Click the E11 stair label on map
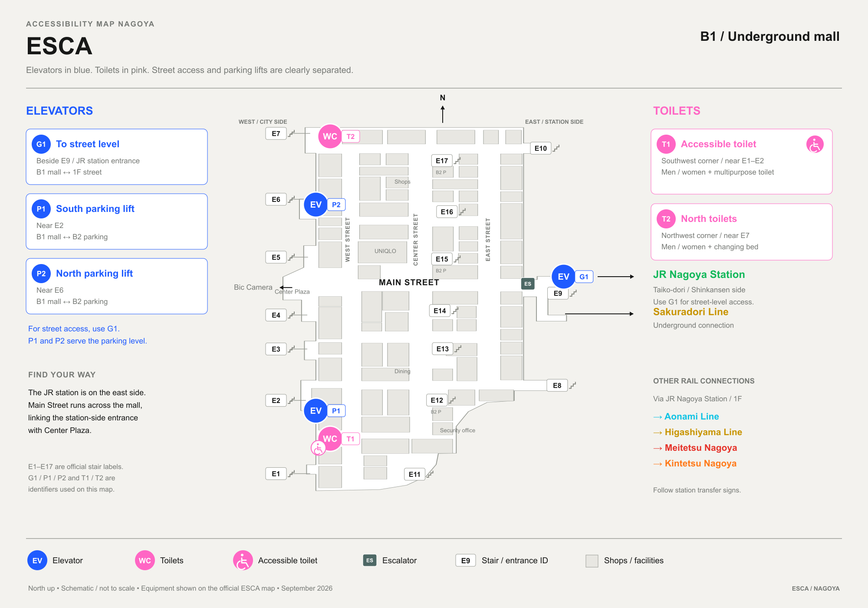 click(x=414, y=474)
